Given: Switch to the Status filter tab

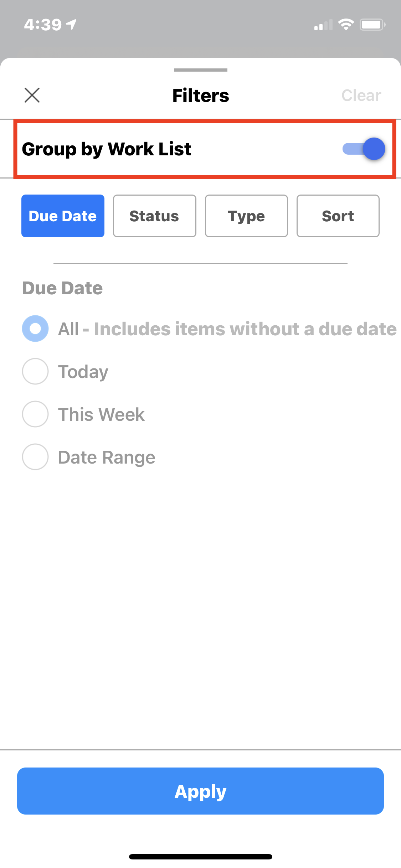Looking at the screenshot, I should pos(154,216).
